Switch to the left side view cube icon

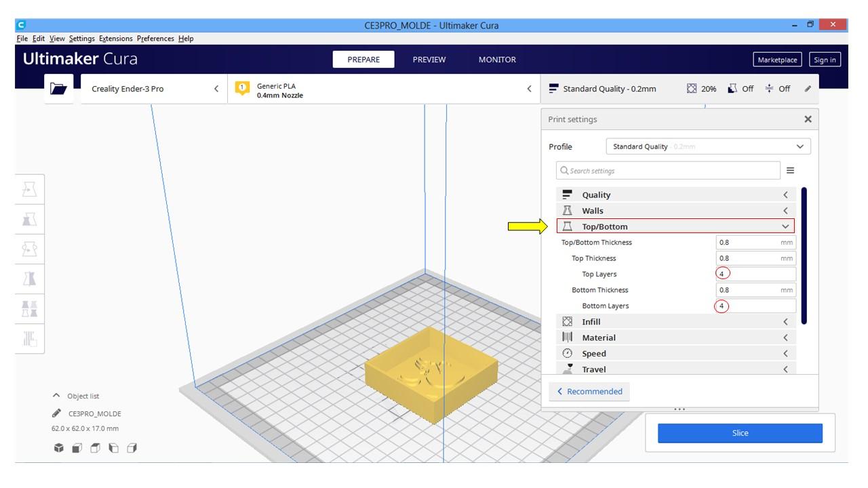coord(113,448)
